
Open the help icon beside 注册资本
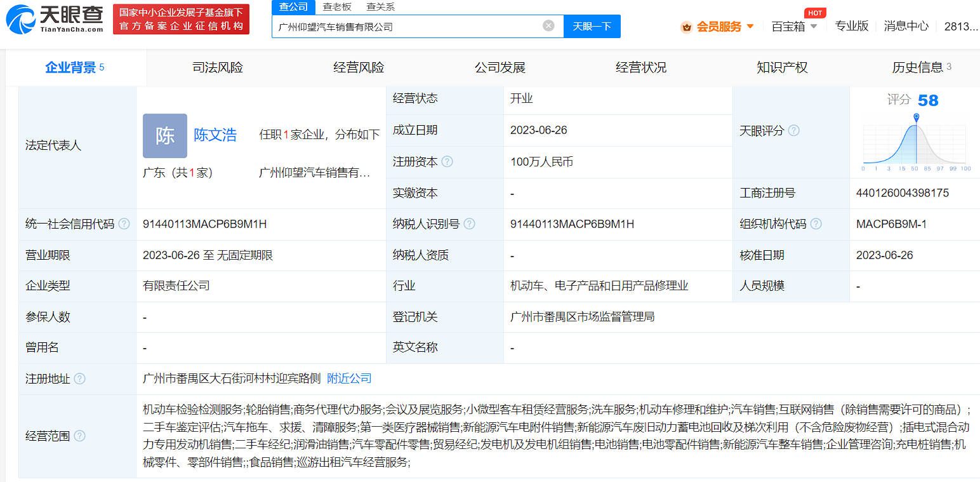pyautogui.click(x=447, y=161)
